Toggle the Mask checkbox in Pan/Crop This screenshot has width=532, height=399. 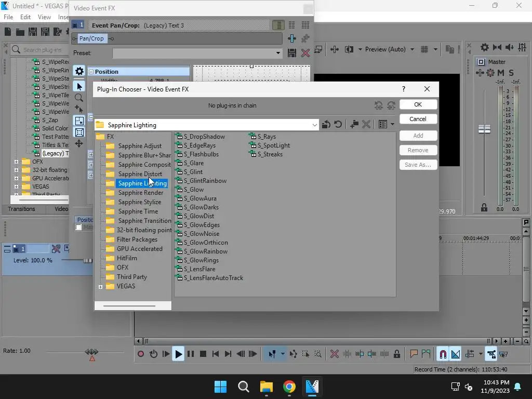(x=79, y=227)
